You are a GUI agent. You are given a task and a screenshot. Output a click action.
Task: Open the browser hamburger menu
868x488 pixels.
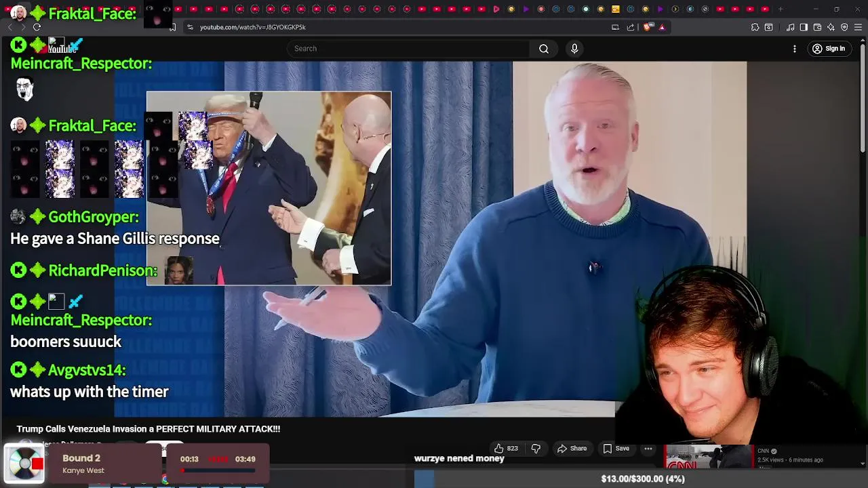(859, 27)
